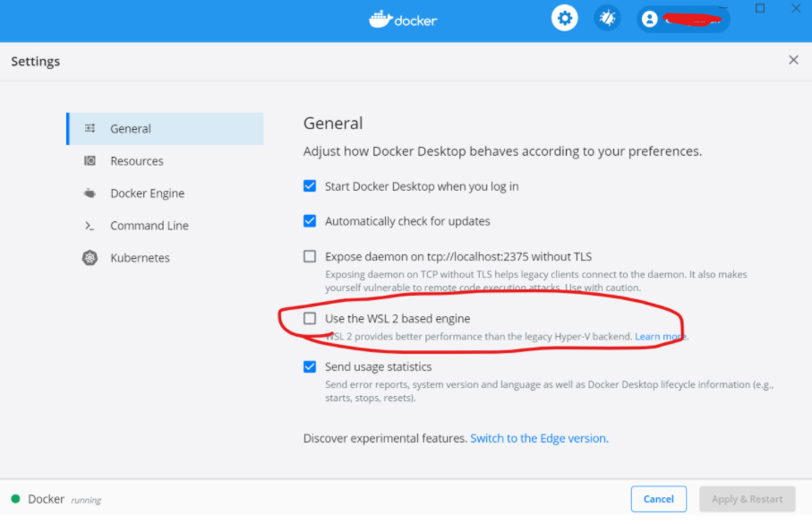Click the Command Line prompt icon
This screenshot has width=812, height=524.
(90, 226)
